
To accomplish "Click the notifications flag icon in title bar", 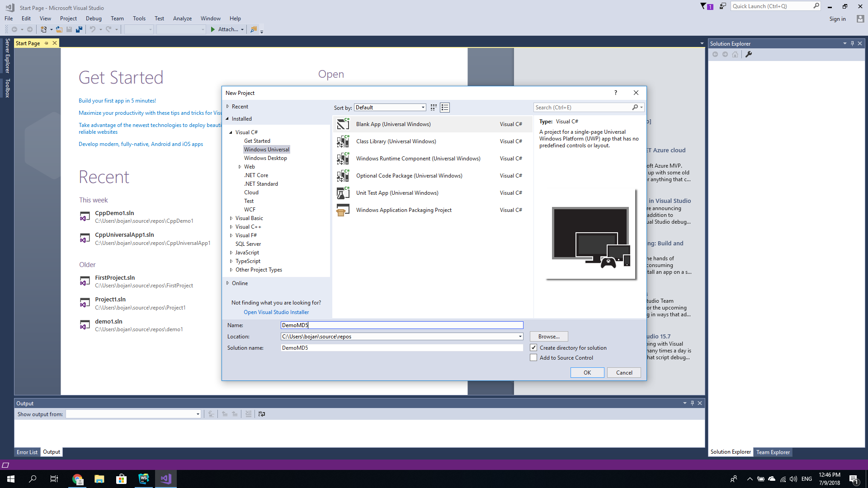I will pos(703,6).
